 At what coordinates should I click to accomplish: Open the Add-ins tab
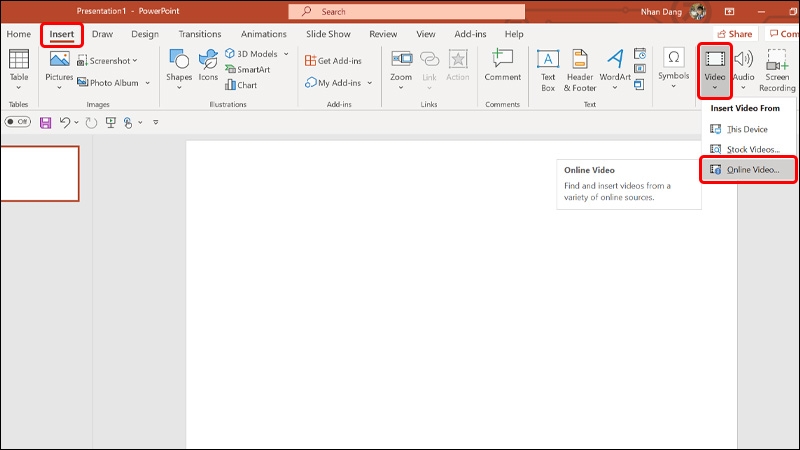[470, 34]
